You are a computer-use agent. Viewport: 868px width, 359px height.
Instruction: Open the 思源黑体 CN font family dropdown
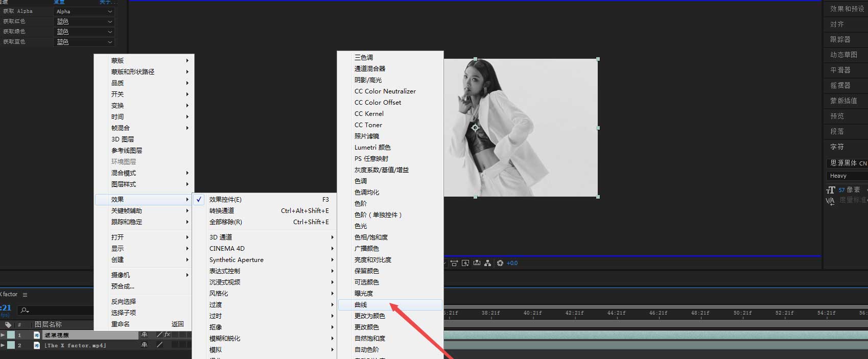pos(847,163)
